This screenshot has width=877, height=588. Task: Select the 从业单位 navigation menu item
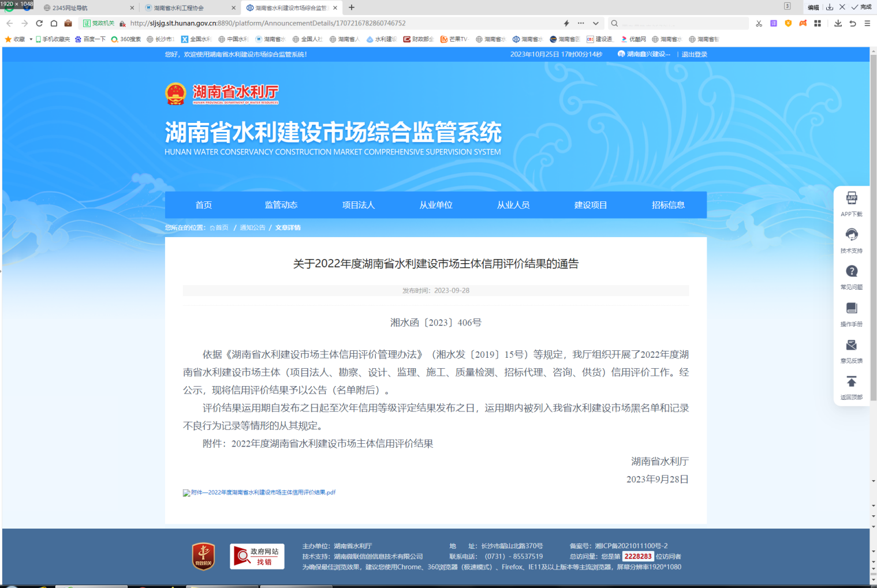(436, 205)
